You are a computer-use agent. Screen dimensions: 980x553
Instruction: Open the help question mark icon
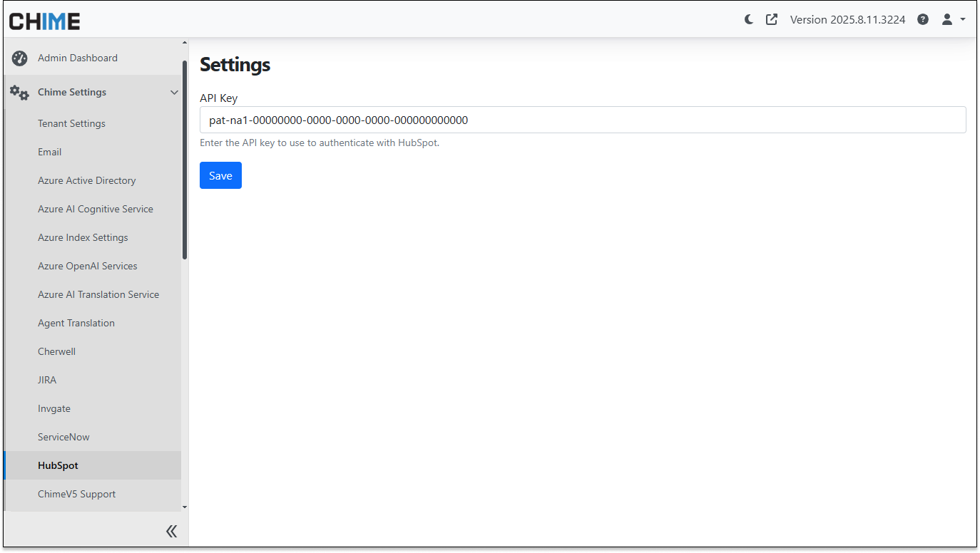click(x=923, y=19)
